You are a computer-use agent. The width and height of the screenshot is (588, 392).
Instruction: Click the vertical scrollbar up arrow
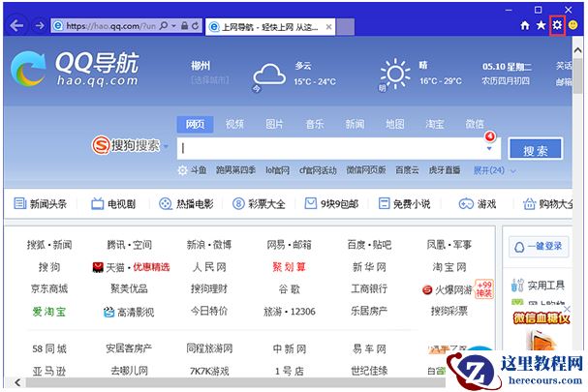point(577,50)
